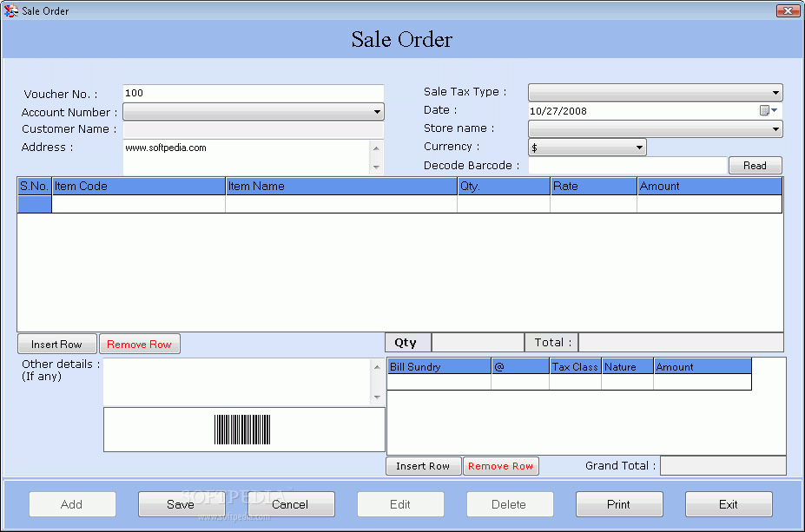The width and height of the screenshot is (805, 532).
Task: Click the first Bill Sundry cell
Action: point(439,382)
